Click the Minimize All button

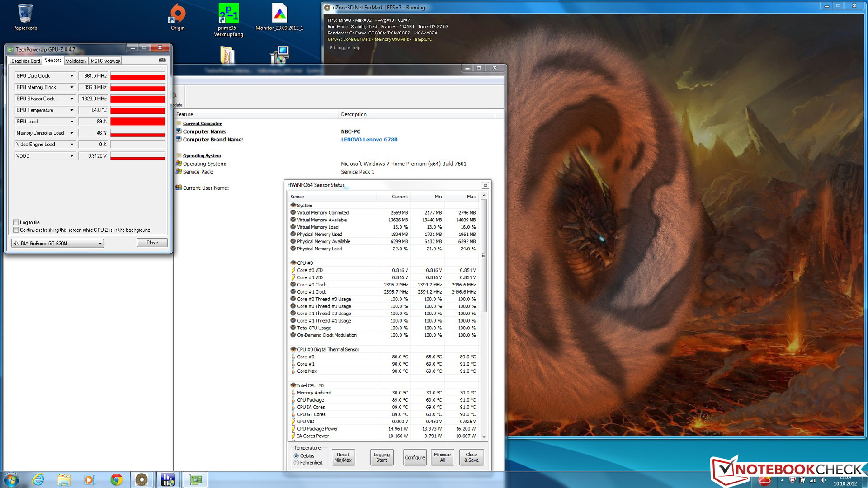click(x=443, y=457)
